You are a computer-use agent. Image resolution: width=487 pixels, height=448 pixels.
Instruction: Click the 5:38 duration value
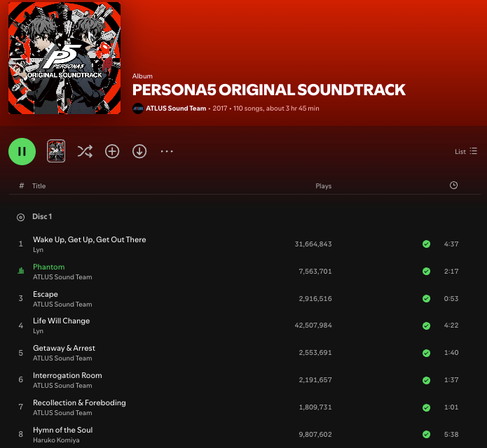click(451, 435)
